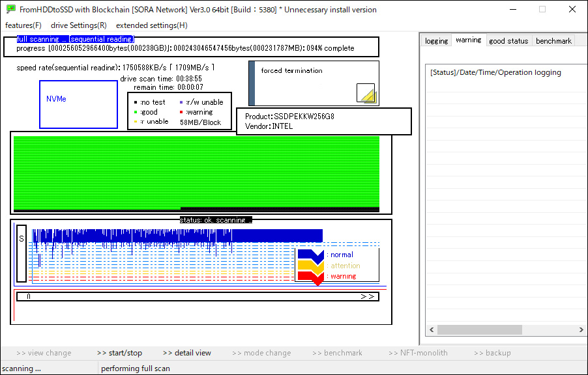This screenshot has width=588, height=375.
Task: Click the ':r unable' legend entry
Action: tap(151, 121)
